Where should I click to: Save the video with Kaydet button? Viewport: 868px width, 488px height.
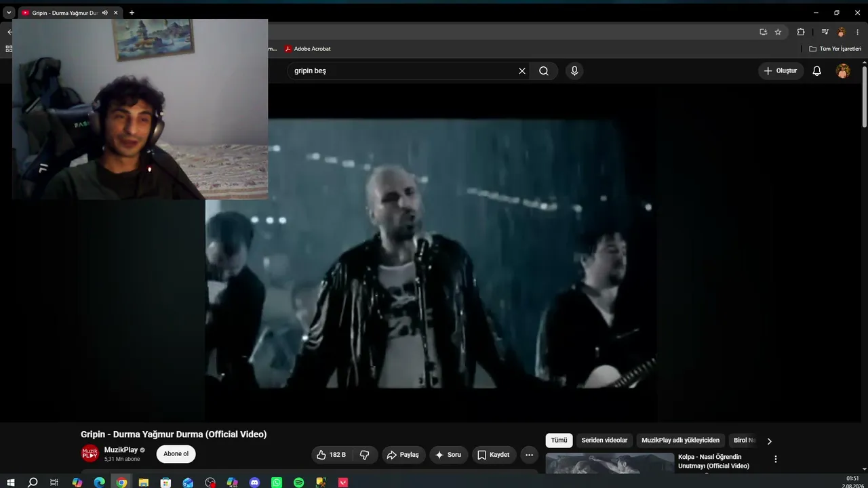(x=494, y=455)
